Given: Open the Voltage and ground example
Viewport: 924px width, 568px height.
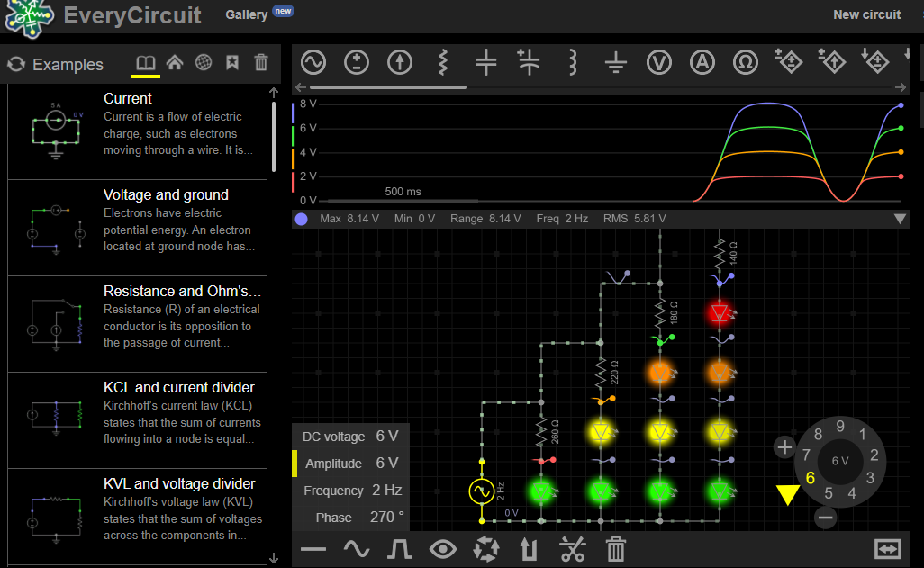Looking at the screenshot, I should pos(137,228).
